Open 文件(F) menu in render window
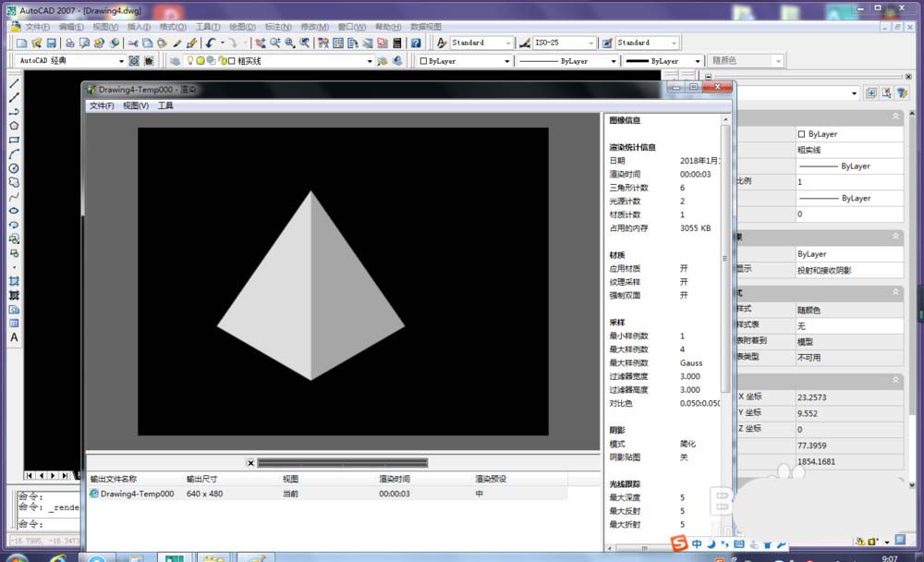Viewport: 924px width, 562px height. (x=102, y=105)
